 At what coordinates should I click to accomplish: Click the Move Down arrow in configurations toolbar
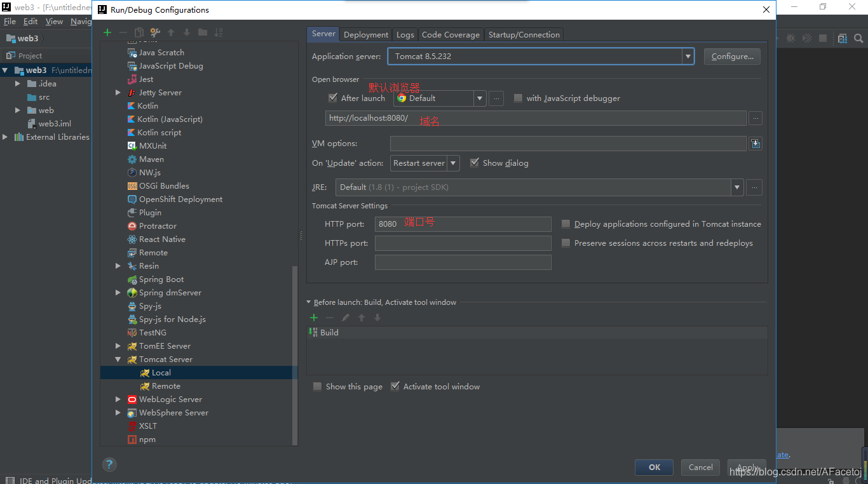187,32
